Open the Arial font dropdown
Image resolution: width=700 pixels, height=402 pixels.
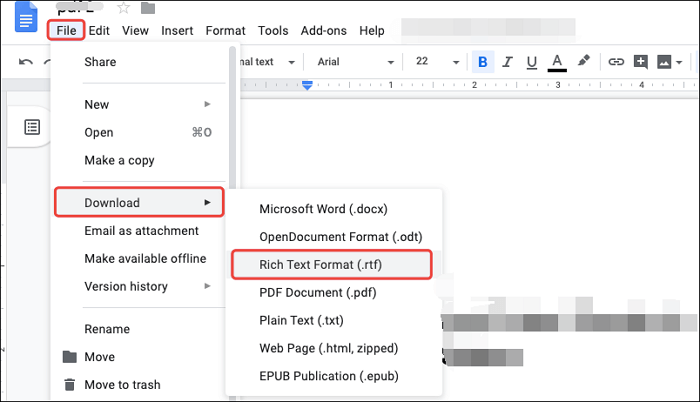[355, 62]
